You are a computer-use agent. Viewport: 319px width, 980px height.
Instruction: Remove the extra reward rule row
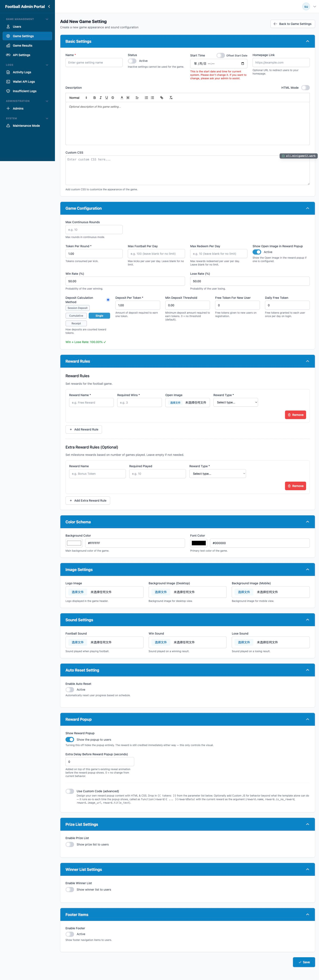pos(295,486)
